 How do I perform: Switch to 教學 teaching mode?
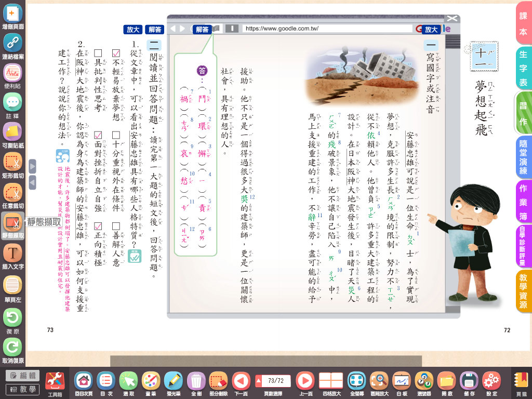click(x=22, y=389)
